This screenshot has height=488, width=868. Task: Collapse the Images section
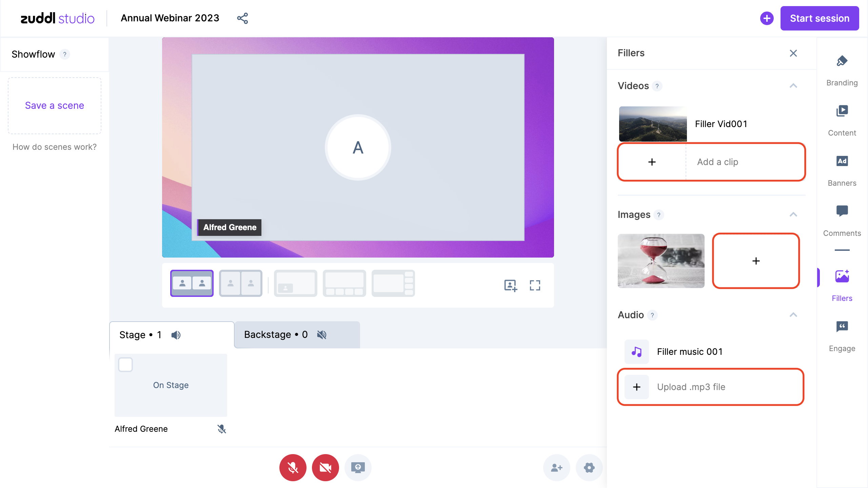coord(793,215)
